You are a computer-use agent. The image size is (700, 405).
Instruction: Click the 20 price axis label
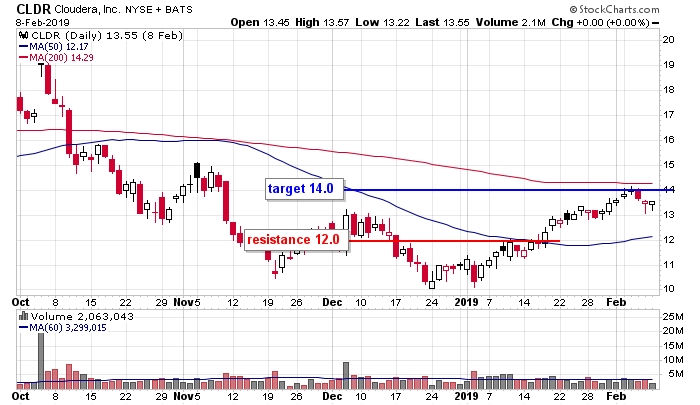(668, 40)
